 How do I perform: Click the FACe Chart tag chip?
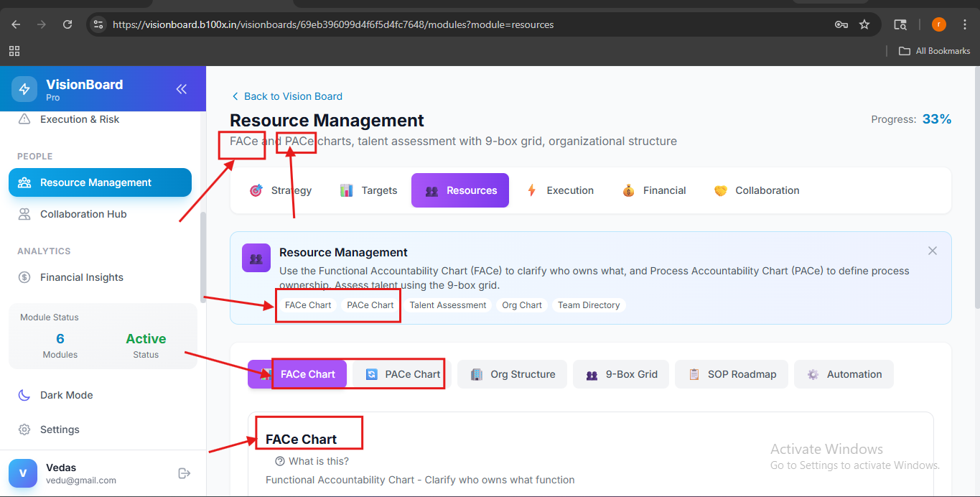[x=308, y=305]
